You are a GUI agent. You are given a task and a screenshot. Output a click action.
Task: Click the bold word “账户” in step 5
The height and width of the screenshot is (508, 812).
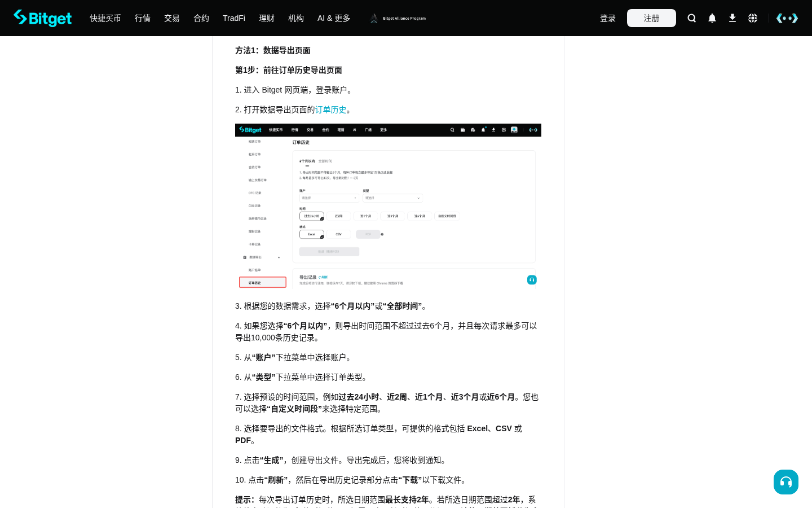click(x=263, y=357)
